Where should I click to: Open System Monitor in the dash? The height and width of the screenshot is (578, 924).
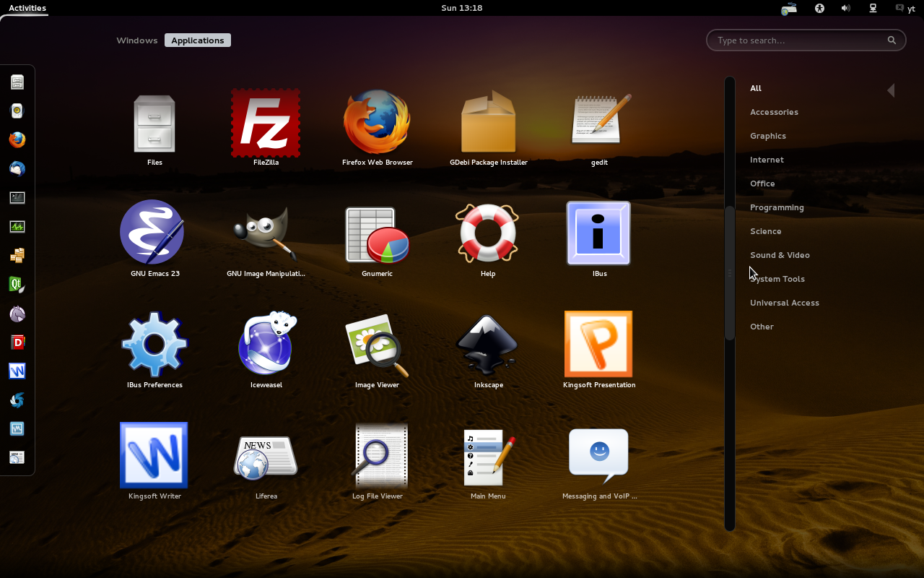coord(17,226)
